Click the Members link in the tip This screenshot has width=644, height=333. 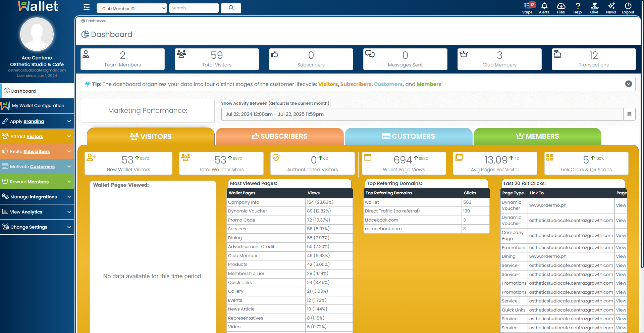point(429,84)
